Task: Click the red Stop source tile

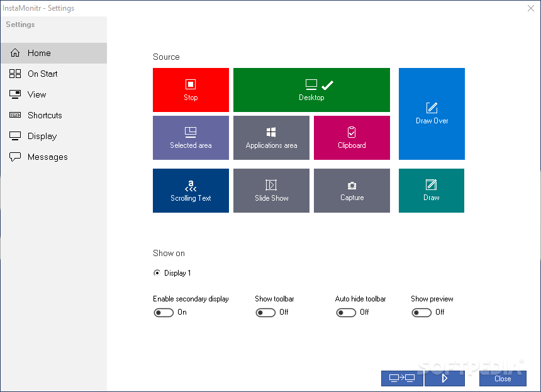Action: coord(191,90)
